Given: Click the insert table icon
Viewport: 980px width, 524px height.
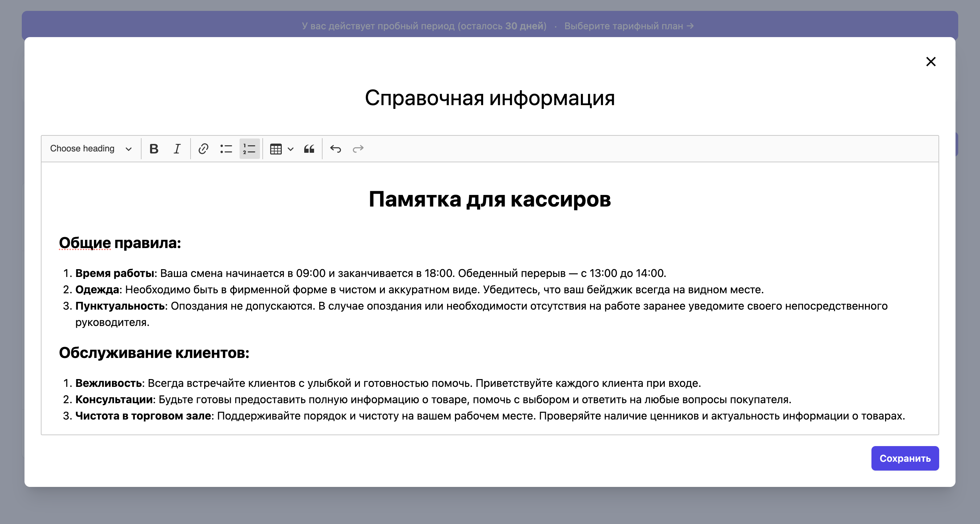Looking at the screenshot, I should point(276,149).
